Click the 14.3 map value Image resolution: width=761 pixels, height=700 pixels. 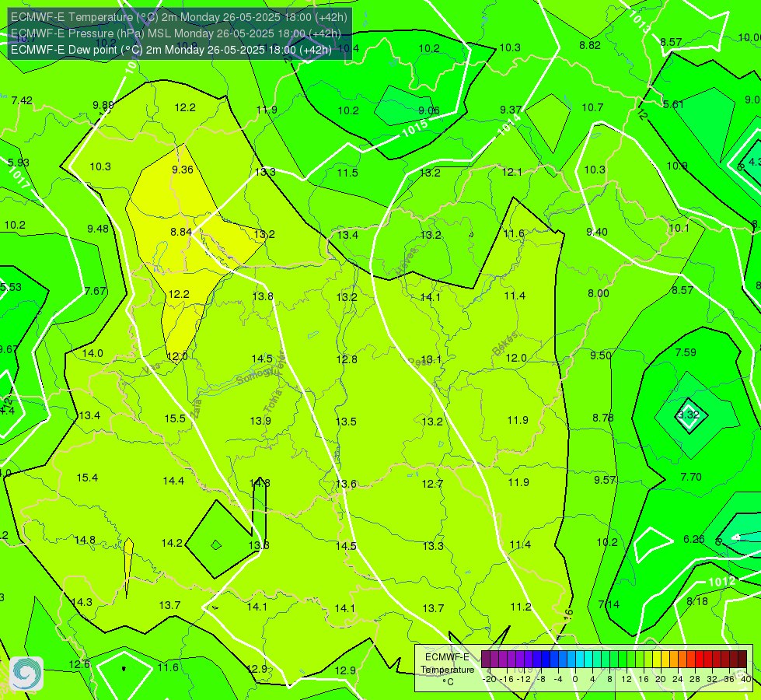(82, 602)
